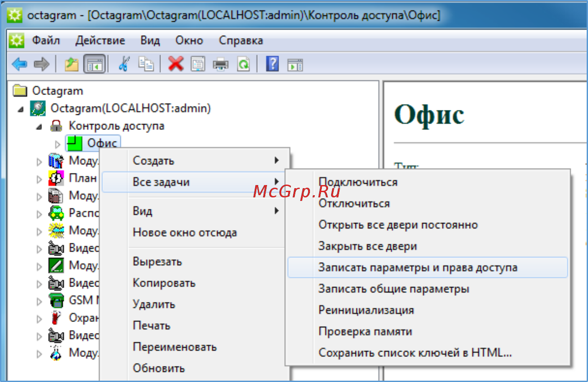Viewport: 588px width, 382px height.
Task: Delete with the red X toolbar icon
Action: (176, 64)
